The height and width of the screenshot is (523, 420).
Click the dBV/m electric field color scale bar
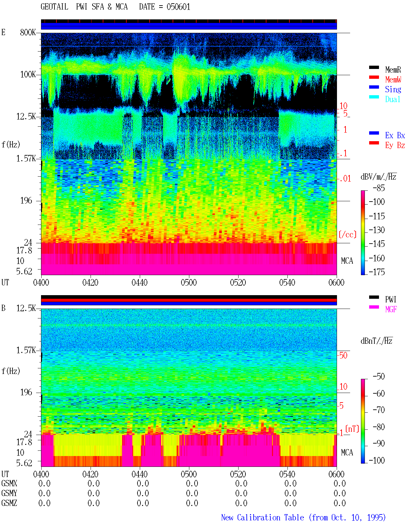[363, 233]
